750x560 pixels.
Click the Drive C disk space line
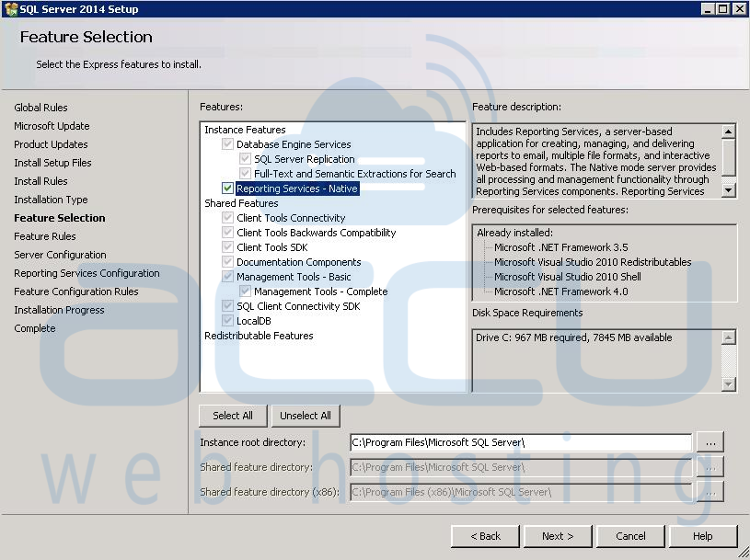(x=574, y=337)
